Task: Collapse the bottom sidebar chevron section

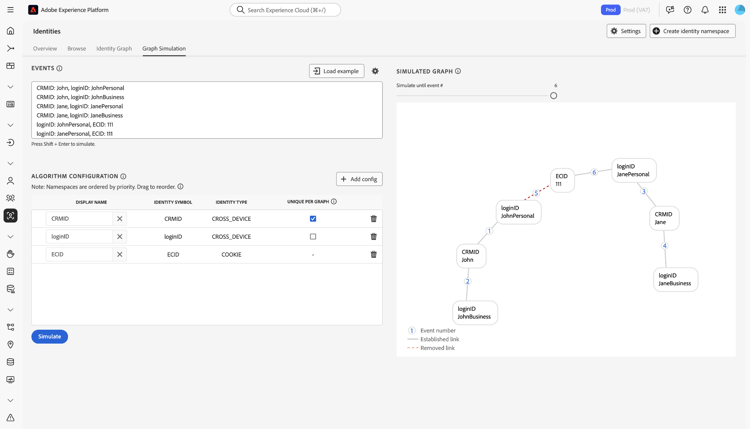Action: pyautogui.click(x=10, y=400)
